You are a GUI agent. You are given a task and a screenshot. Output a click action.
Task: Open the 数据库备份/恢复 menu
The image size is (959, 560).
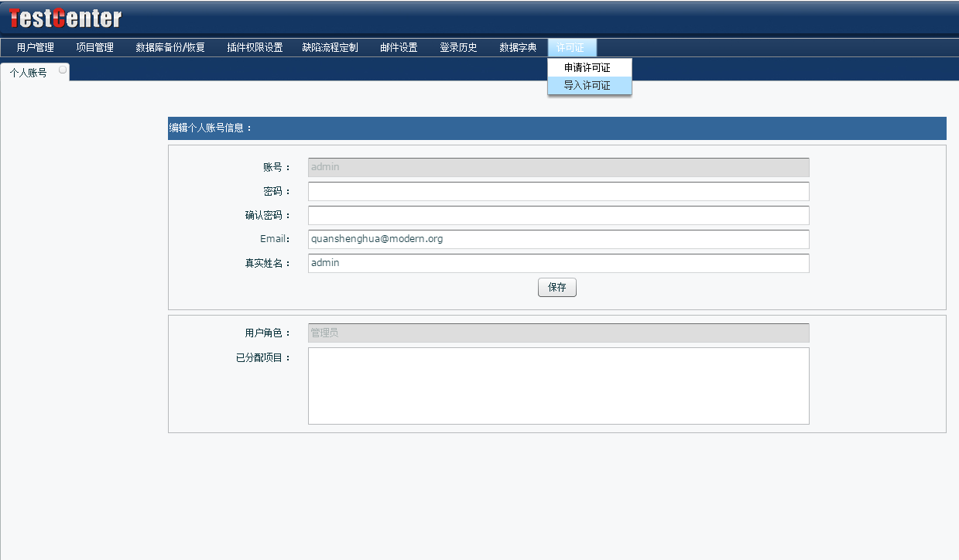pyautogui.click(x=170, y=47)
